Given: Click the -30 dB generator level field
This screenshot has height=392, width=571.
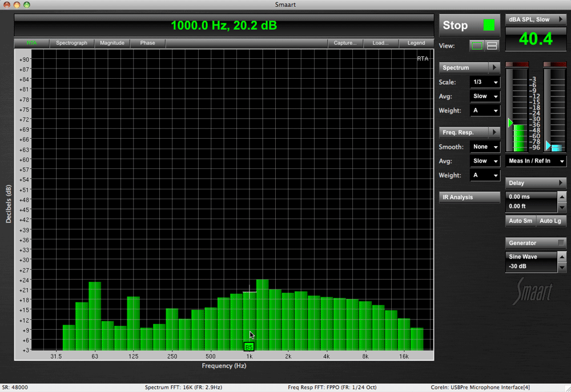Looking at the screenshot, I should (531, 266).
